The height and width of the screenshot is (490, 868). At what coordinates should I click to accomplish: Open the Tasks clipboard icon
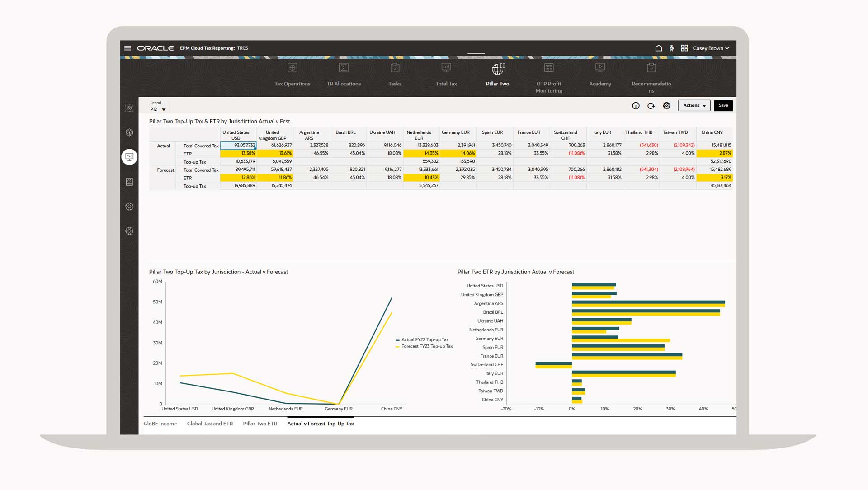[x=395, y=68]
